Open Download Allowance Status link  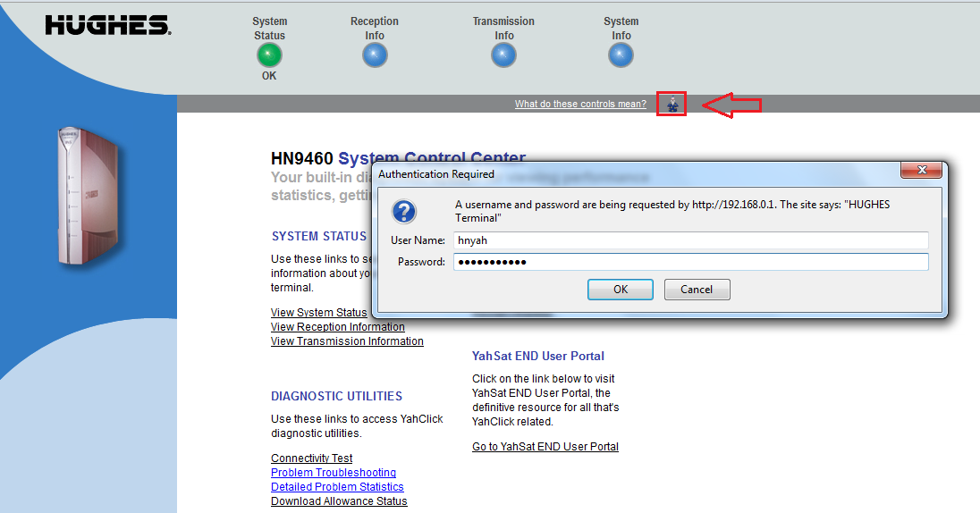[x=339, y=501]
